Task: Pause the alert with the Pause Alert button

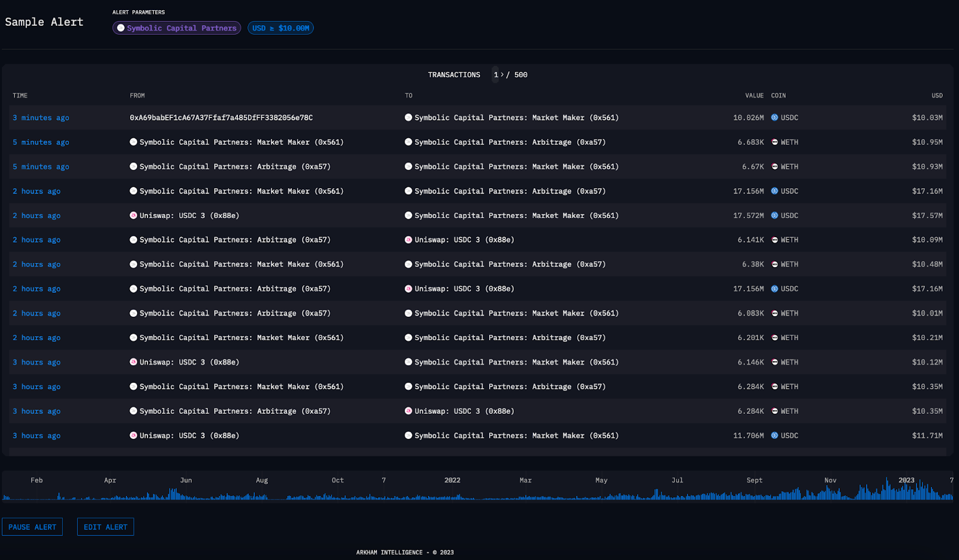Action: point(32,527)
